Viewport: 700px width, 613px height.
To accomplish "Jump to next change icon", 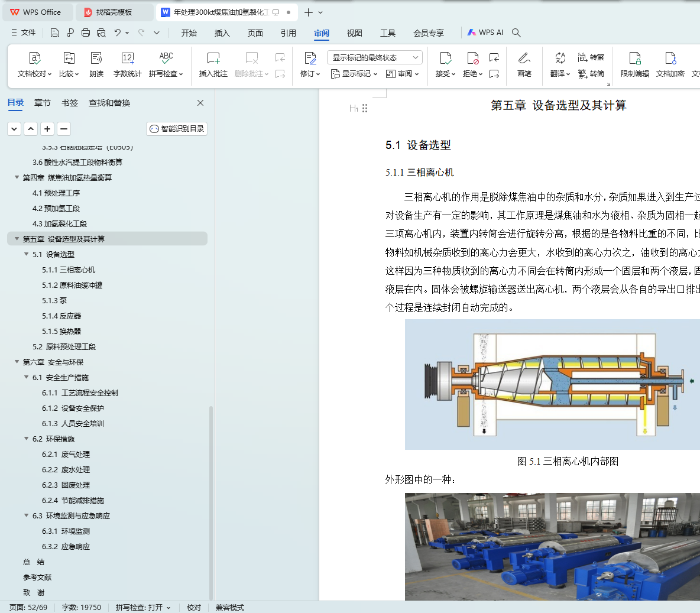I will coord(494,74).
